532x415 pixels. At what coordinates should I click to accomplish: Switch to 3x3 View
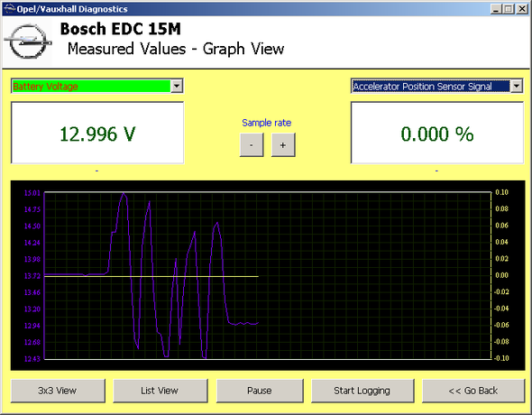[x=58, y=391]
